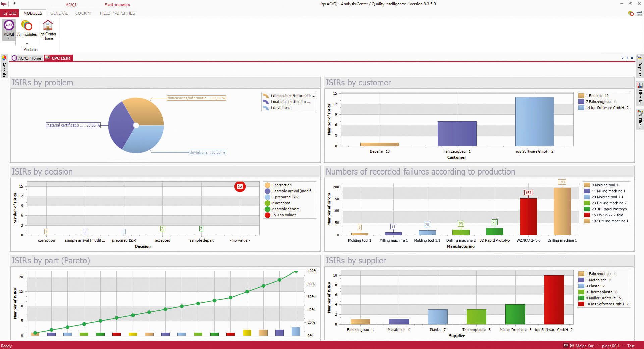Switch to the GENERAL ribbon tab
This screenshot has width=644, height=349.
pyautogui.click(x=59, y=13)
